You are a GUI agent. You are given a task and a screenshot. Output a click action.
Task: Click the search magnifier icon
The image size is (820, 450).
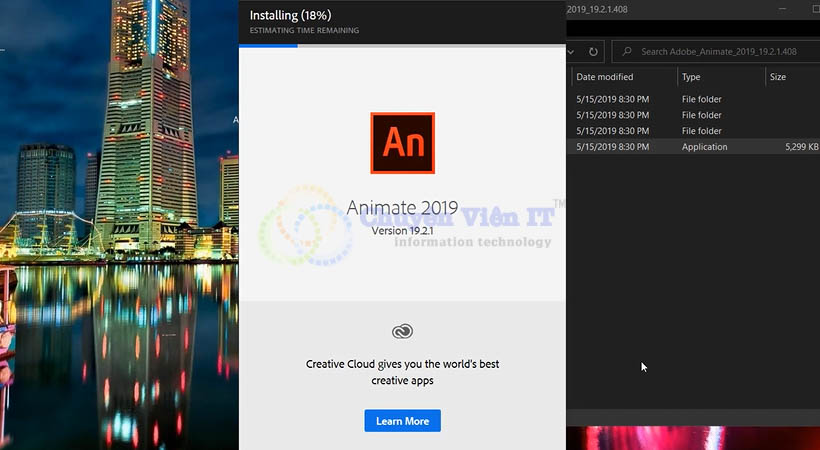[x=627, y=51]
